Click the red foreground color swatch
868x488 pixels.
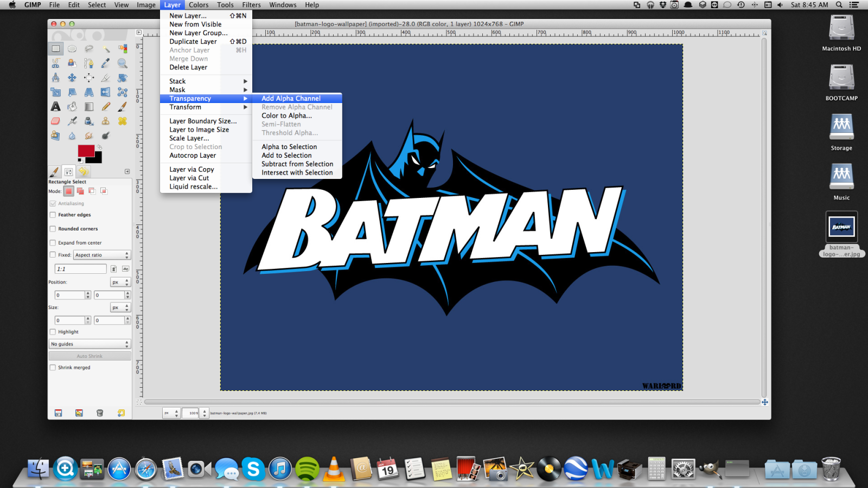[x=86, y=151]
